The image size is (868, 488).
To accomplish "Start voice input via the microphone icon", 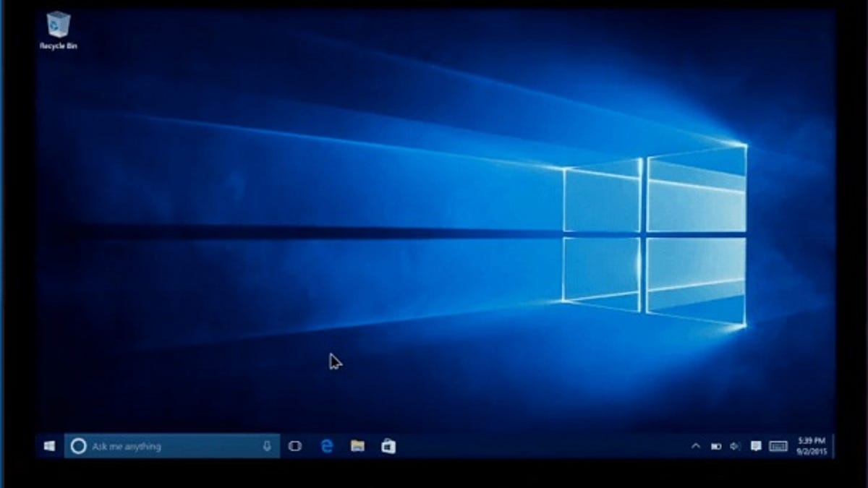I will point(268,446).
